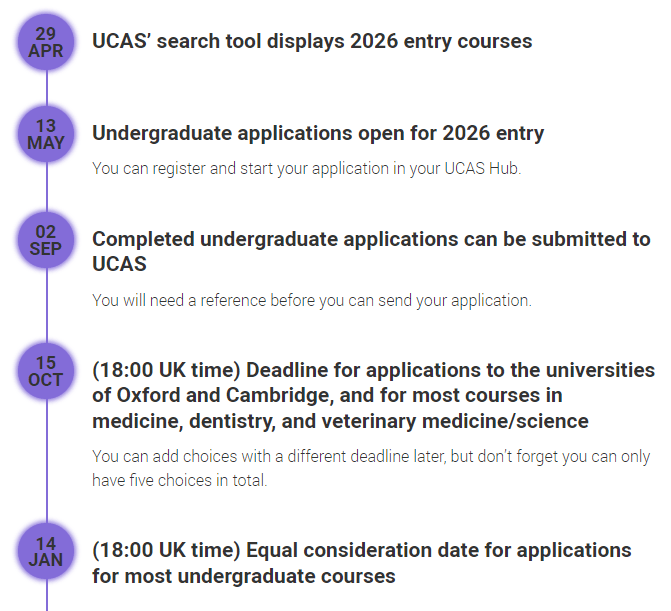Viewport: 671px width, 611px height.
Task: Click the timeline line between OCT and JAN
Action: (47, 461)
